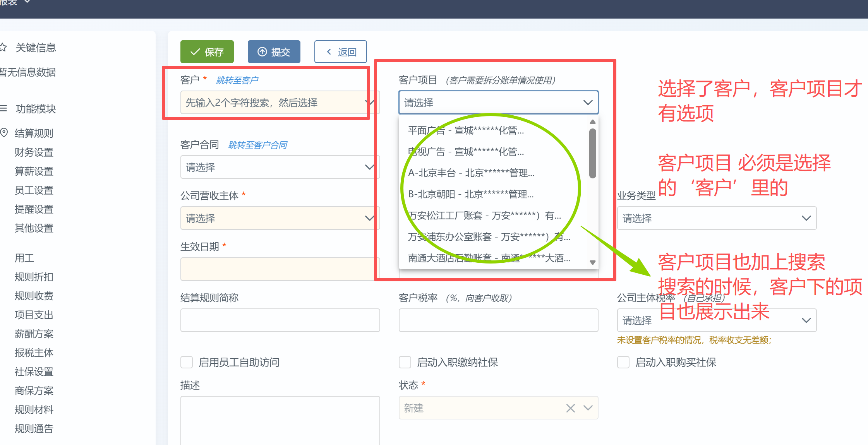This screenshot has width=868, height=445.
Task: Follow the 跳转至客户合同 link
Action: coord(257,145)
